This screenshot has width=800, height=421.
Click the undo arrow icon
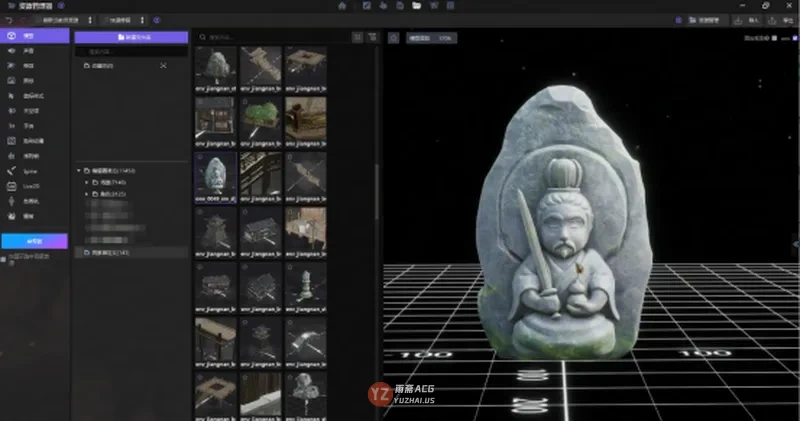point(9,20)
